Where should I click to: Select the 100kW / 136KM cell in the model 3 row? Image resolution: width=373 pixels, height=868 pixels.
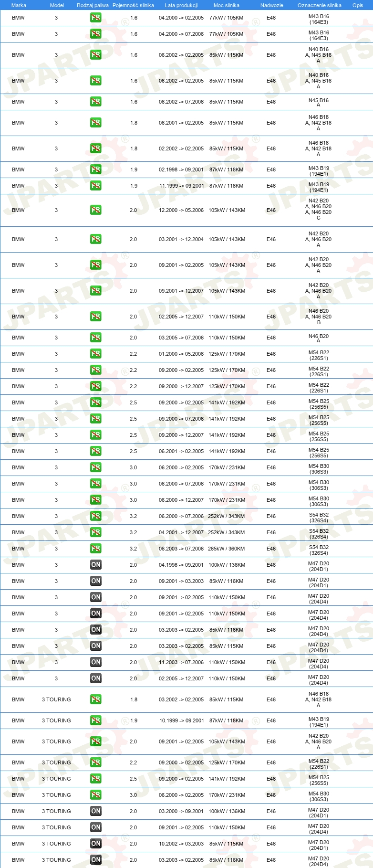(227, 565)
